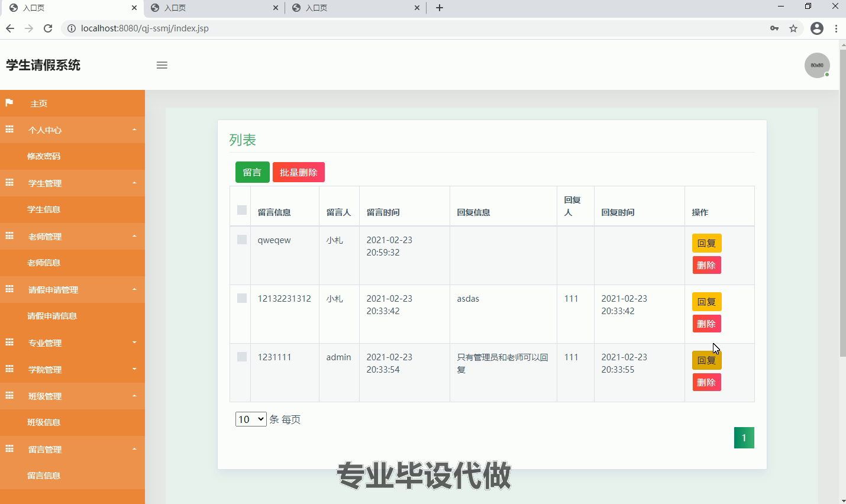Collapse the 学生管理 menu arrow
The image size is (846, 504).
(134, 183)
